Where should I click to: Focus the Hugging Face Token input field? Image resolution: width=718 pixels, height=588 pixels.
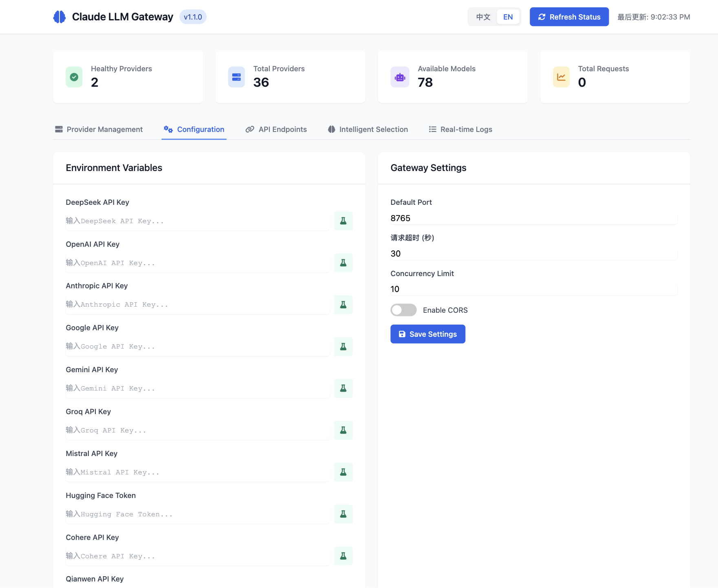pyautogui.click(x=198, y=514)
